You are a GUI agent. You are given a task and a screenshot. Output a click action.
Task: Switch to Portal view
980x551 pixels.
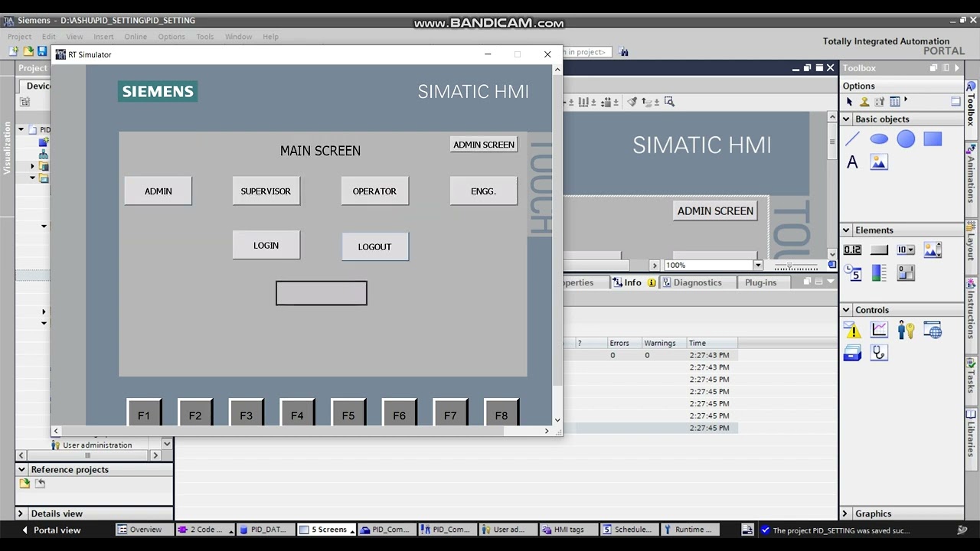51,530
